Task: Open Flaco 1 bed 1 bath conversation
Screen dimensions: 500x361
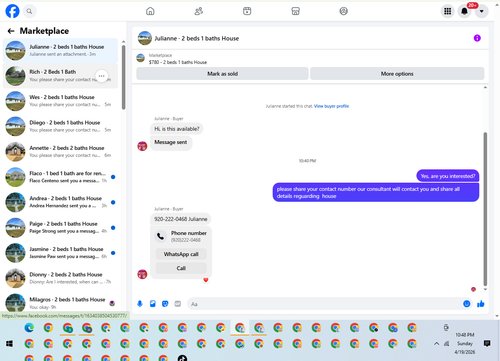Action: [x=60, y=177]
